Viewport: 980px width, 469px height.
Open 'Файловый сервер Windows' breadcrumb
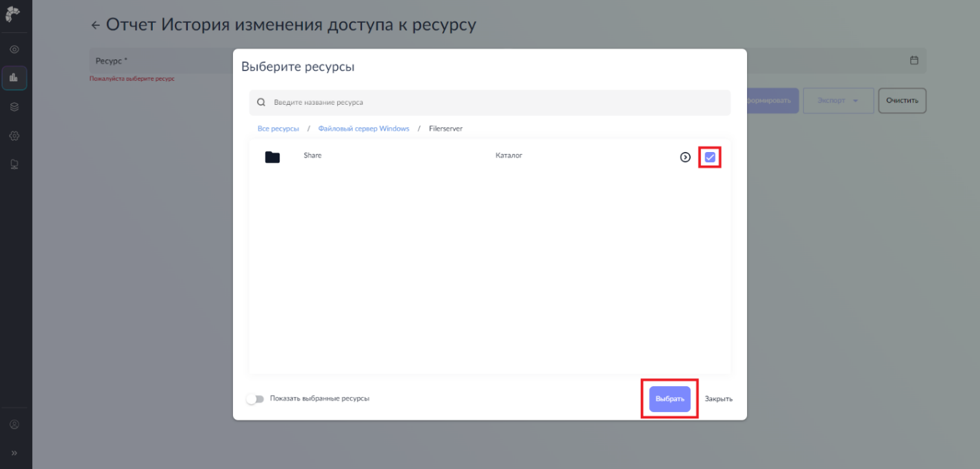tap(364, 129)
